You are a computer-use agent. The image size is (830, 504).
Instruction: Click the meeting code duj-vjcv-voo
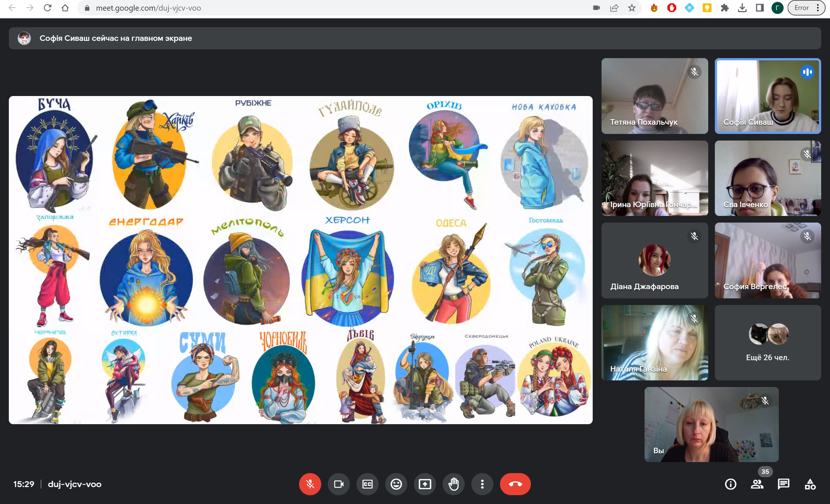(x=75, y=484)
